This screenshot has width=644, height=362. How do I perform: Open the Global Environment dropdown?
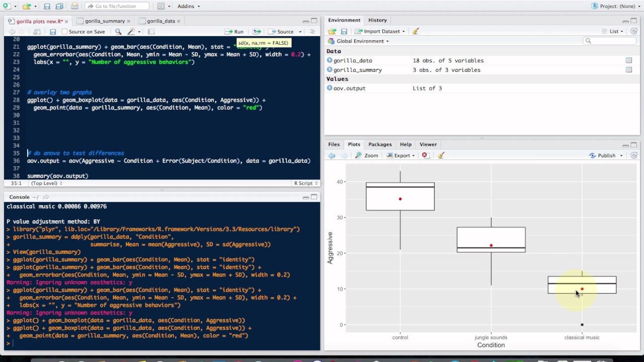[358, 41]
